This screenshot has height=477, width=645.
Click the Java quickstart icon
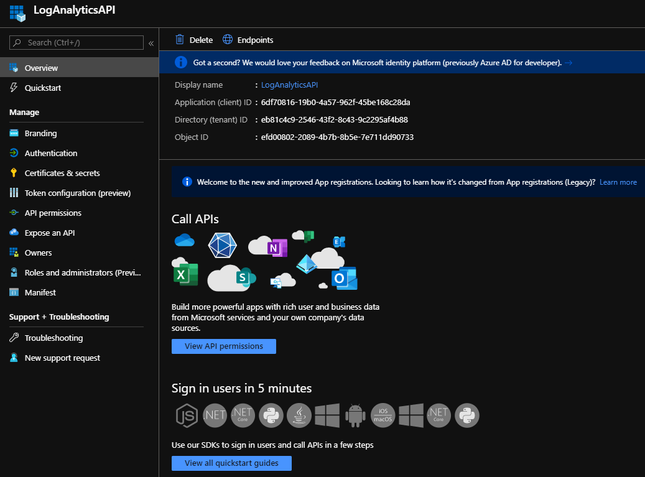click(x=299, y=415)
